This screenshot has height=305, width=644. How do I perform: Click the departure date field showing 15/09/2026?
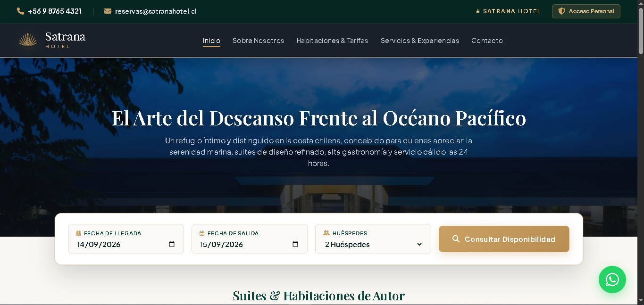pyautogui.click(x=250, y=244)
